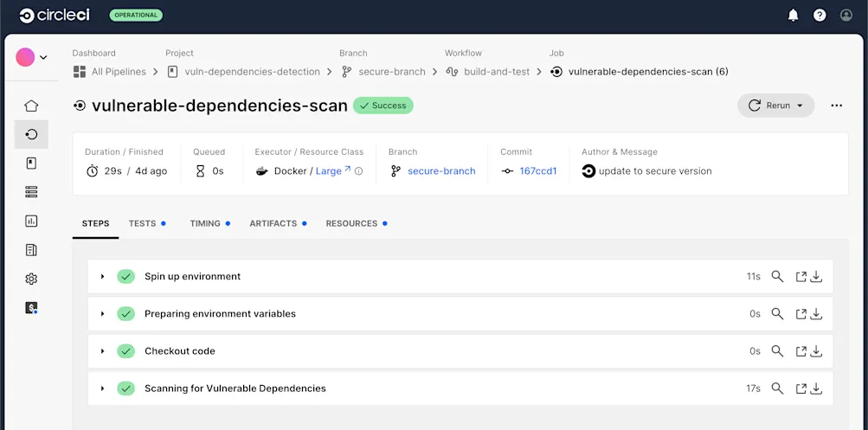Switch to the RESOURCES tab
The height and width of the screenshot is (430, 868).
pos(356,223)
